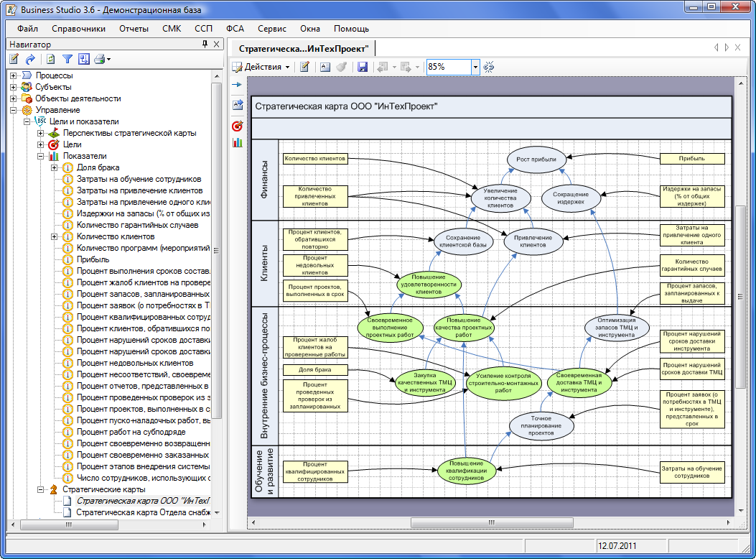
Task: Click the printer icon in Navigator toolbar
Action: click(100, 60)
